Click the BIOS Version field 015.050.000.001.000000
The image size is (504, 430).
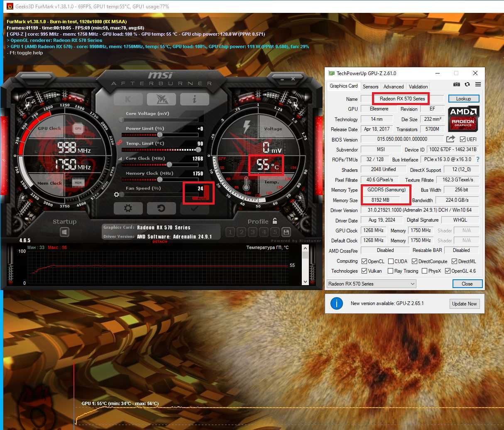pos(402,139)
